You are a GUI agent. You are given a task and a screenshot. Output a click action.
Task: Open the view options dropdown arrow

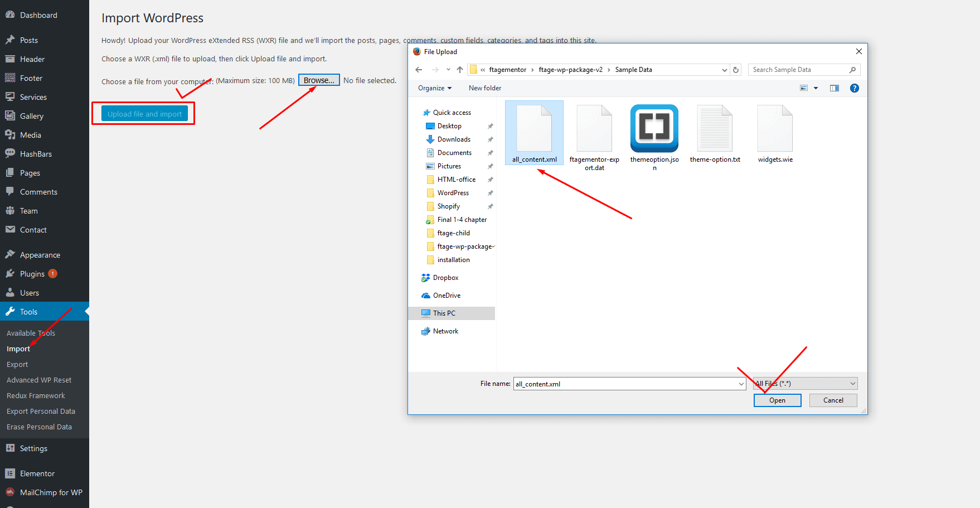click(x=816, y=88)
